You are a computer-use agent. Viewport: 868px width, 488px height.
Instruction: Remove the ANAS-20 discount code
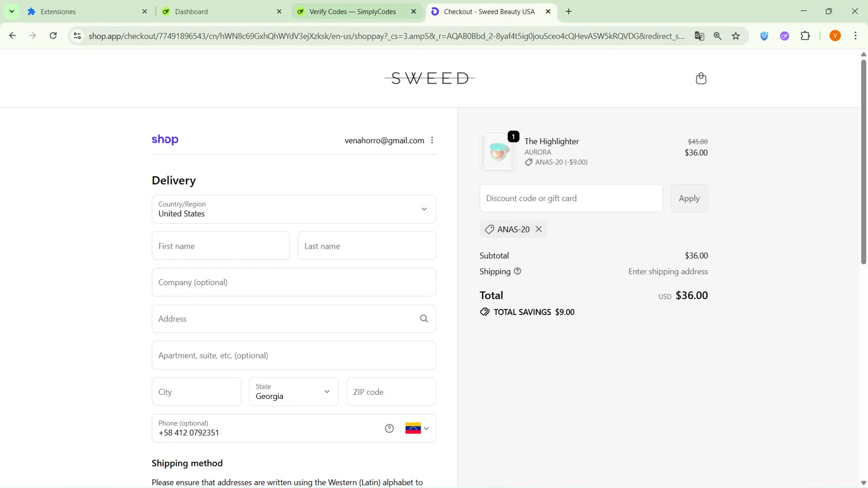click(x=539, y=230)
